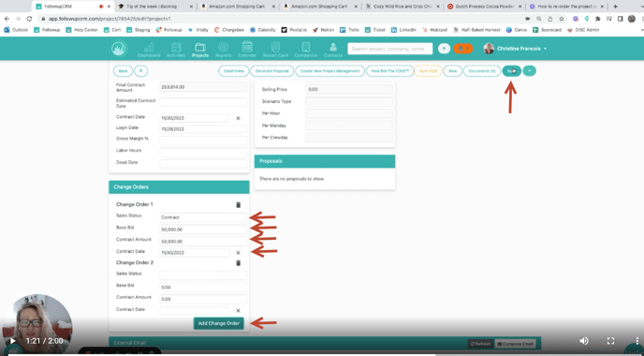The height and width of the screenshot is (356, 644).
Task: Open the Dashboard nav icon
Action: point(149,50)
